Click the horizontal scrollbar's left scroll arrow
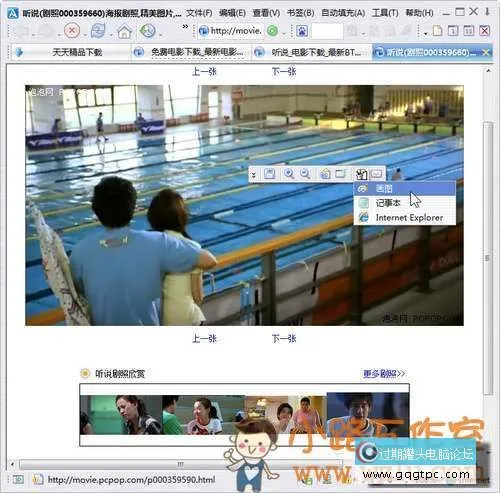Image resolution: width=500 pixels, height=493 pixels. click(x=13, y=464)
